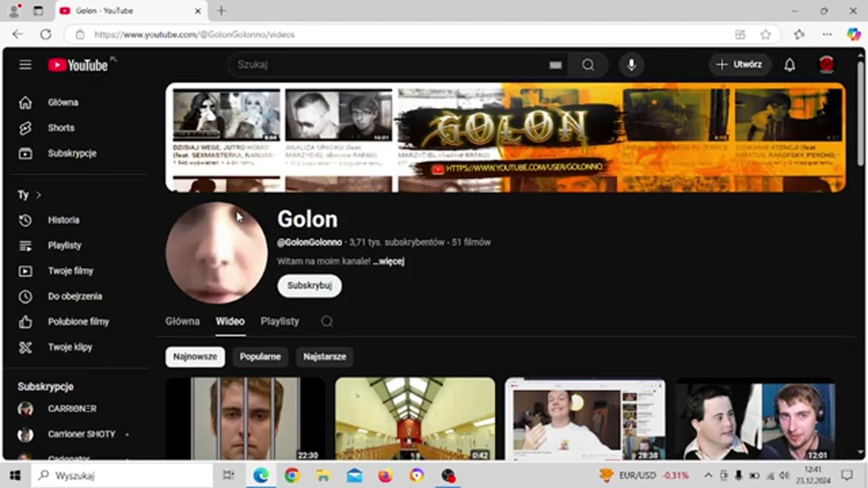Reload the page in browser
The width and height of the screenshot is (868, 488).
click(45, 34)
